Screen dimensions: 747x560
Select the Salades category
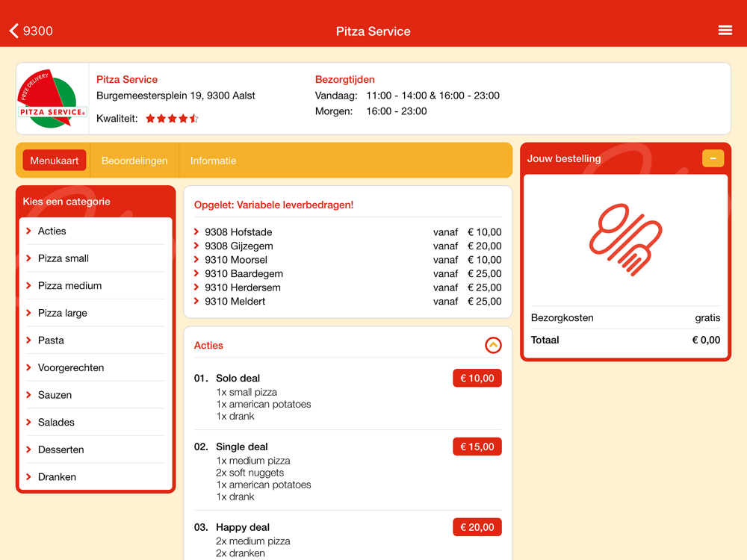[96, 423]
